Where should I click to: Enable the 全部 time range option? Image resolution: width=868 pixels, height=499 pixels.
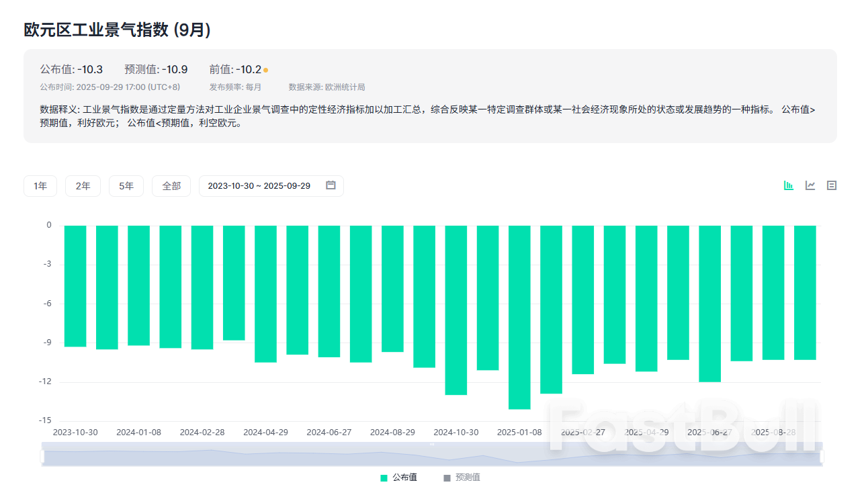[171, 185]
